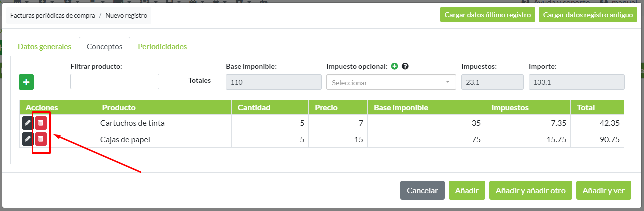Viewport: 644px width, 211px height.
Task: Open help for Impuesto opcional
Action: (405, 66)
